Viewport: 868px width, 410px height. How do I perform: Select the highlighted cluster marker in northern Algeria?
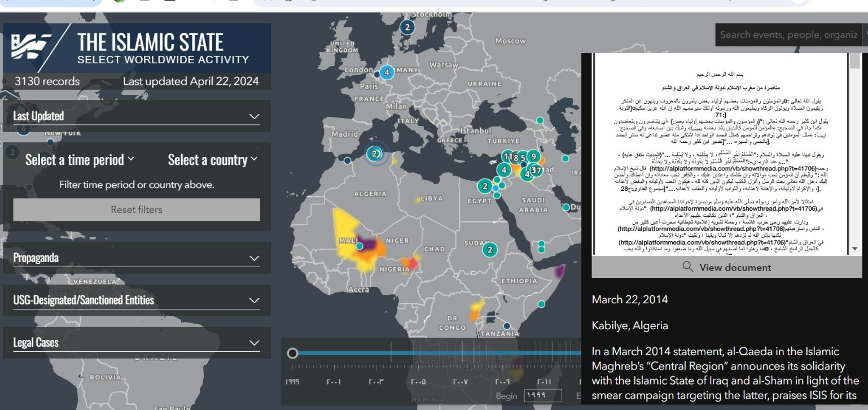tap(374, 154)
